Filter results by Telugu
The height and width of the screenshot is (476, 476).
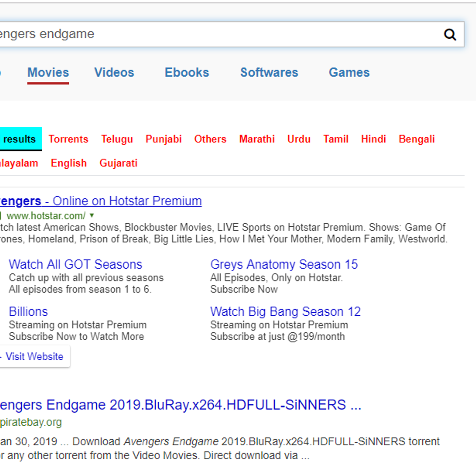[x=117, y=139]
